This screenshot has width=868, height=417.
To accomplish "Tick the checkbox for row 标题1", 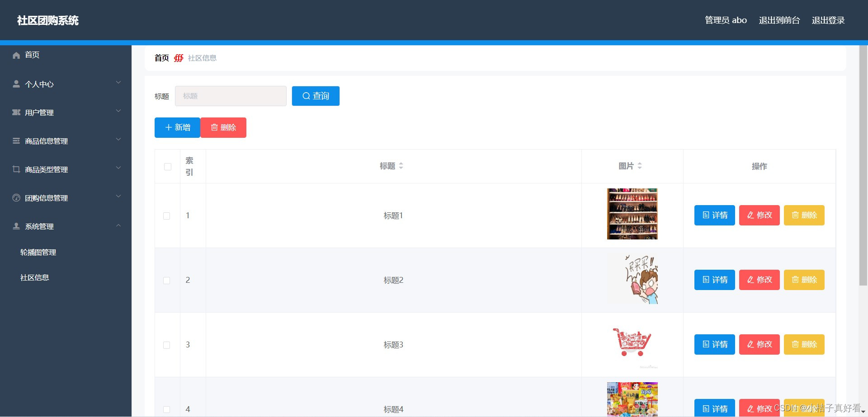I will pos(167,216).
